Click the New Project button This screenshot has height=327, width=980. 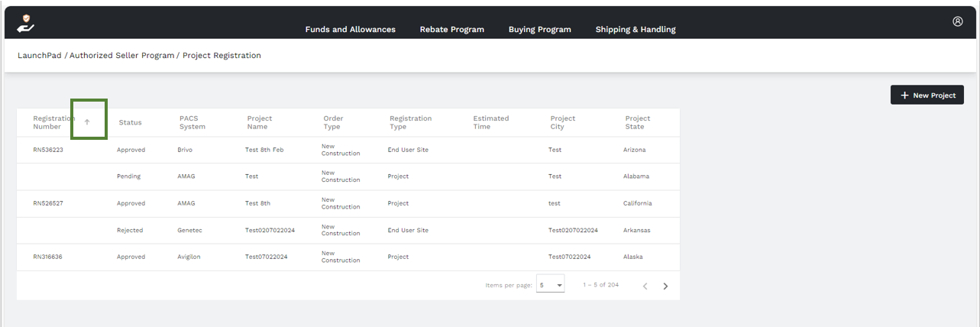(x=927, y=95)
